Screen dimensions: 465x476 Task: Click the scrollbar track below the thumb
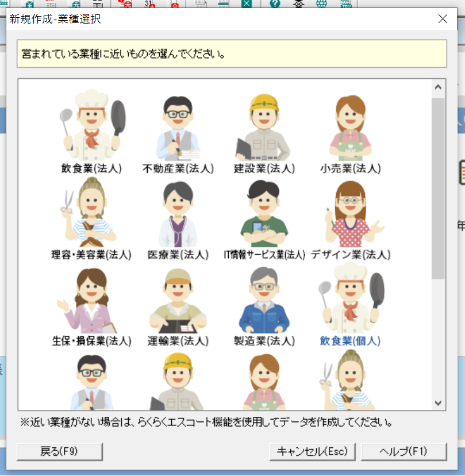[438, 337]
